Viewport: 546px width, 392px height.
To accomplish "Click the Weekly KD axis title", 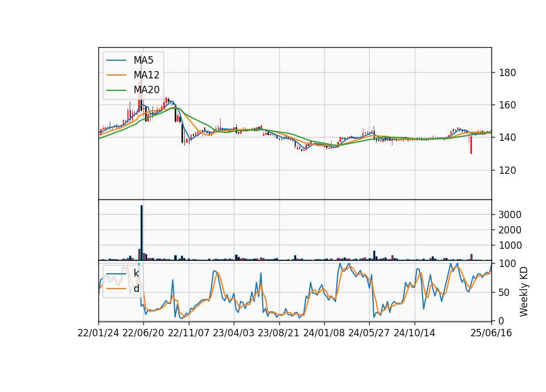I will coord(524,292).
